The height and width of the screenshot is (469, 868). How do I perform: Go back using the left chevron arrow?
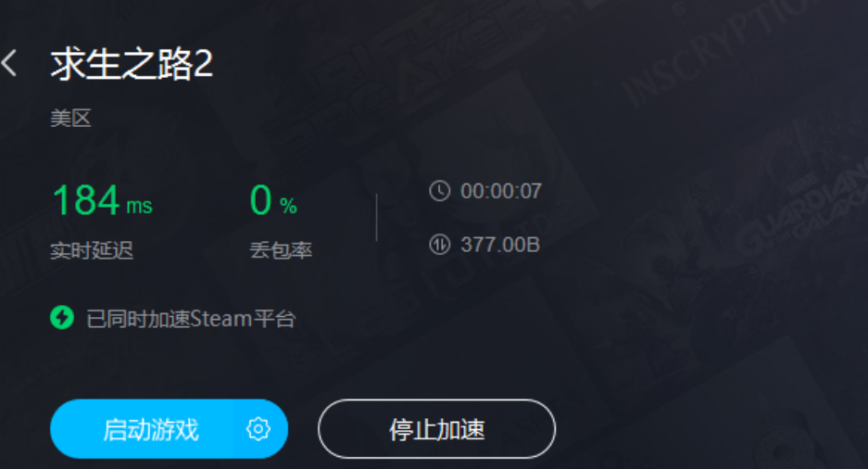9,63
